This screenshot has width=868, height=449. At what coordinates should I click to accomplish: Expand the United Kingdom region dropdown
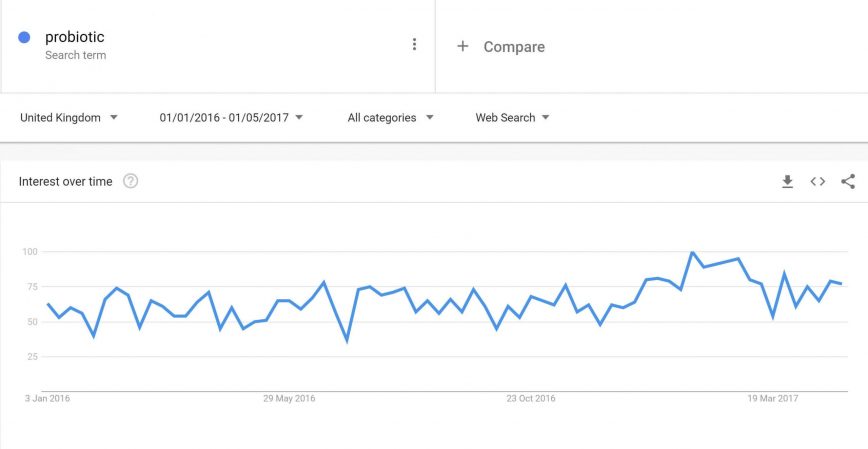pos(69,117)
